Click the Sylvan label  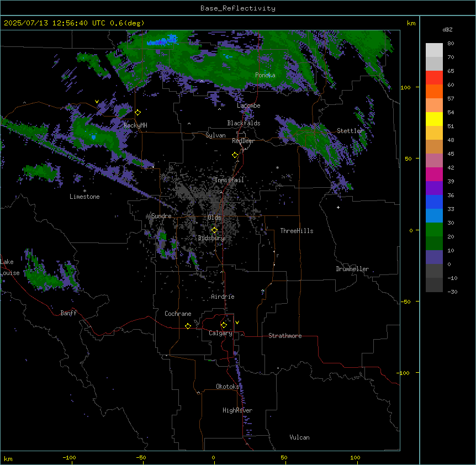point(215,135)
